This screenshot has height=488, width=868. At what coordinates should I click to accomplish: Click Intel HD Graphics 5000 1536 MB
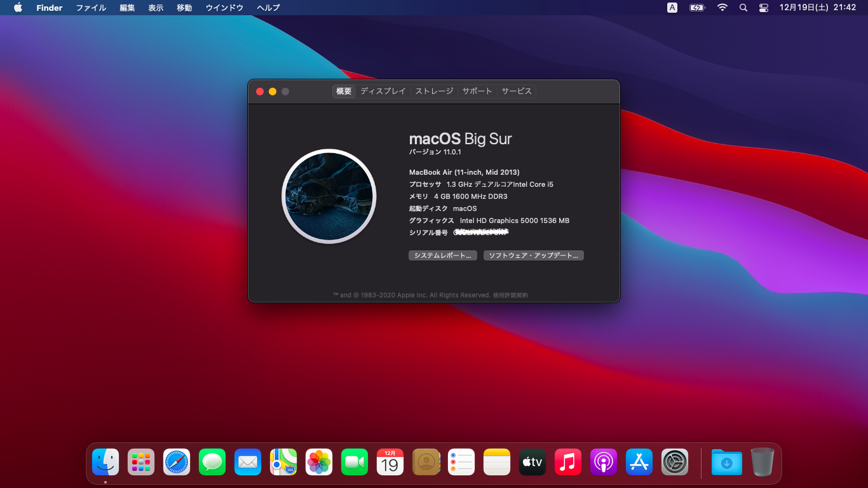coord(515,220)
